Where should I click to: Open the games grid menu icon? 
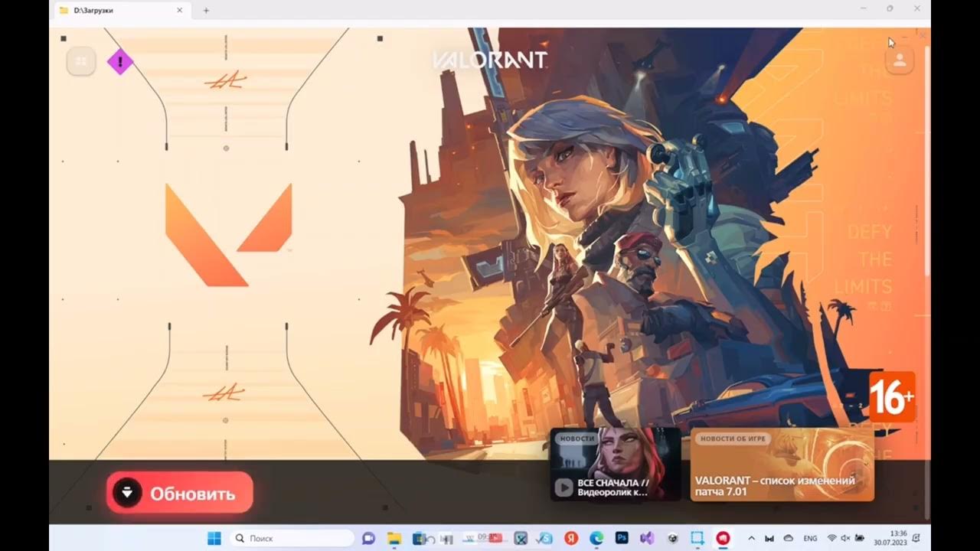click(x=81, y=61)
